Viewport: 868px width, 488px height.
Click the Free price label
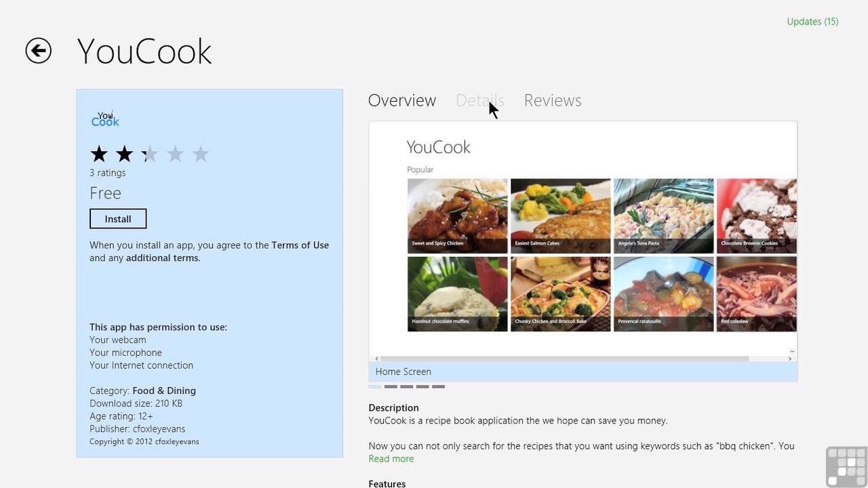pos(105,193)
